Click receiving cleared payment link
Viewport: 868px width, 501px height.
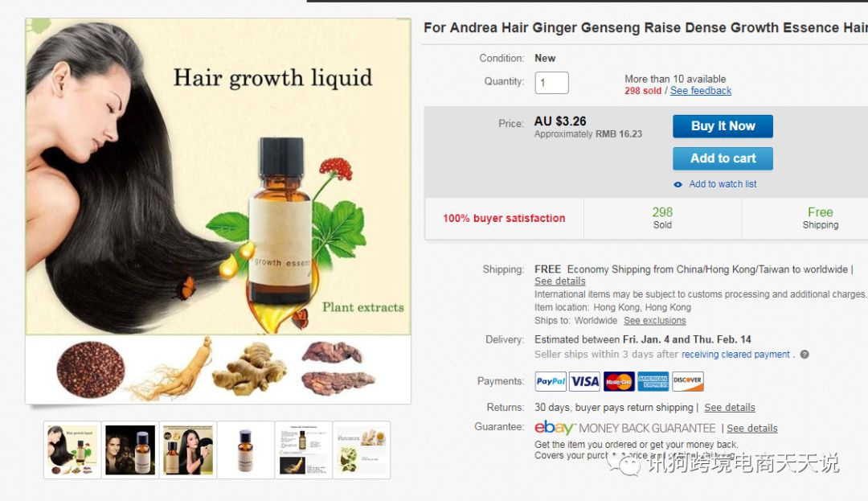point(735,355)
